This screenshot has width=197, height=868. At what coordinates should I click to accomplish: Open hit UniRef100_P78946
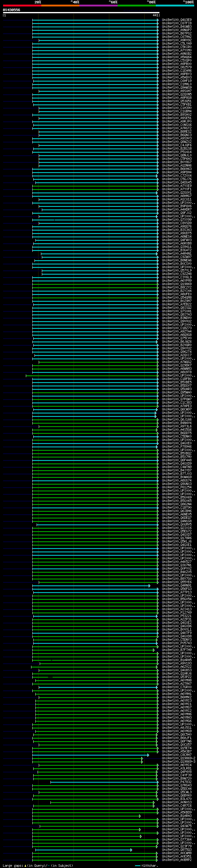click(177, 446)
